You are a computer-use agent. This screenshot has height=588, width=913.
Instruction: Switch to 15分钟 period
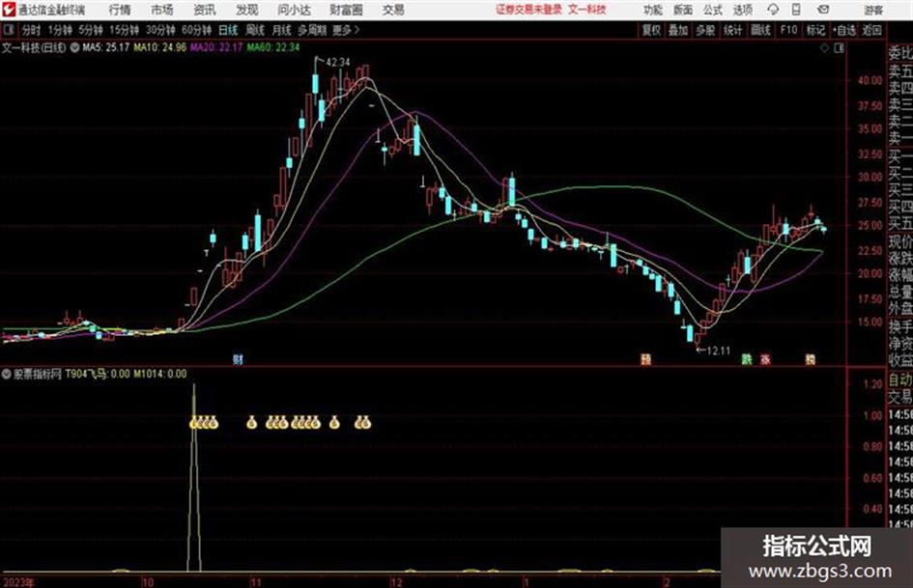124,30
